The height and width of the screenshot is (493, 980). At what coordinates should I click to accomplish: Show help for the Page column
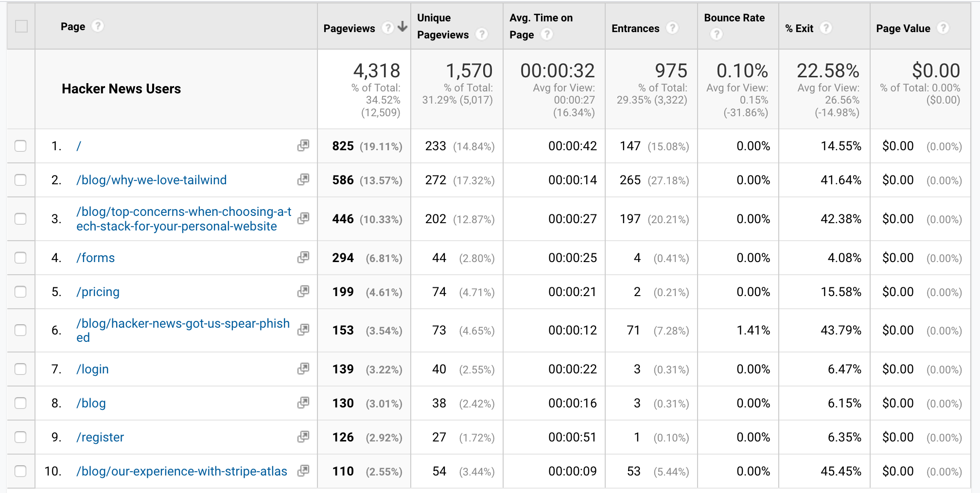click(x=98, y=26)
